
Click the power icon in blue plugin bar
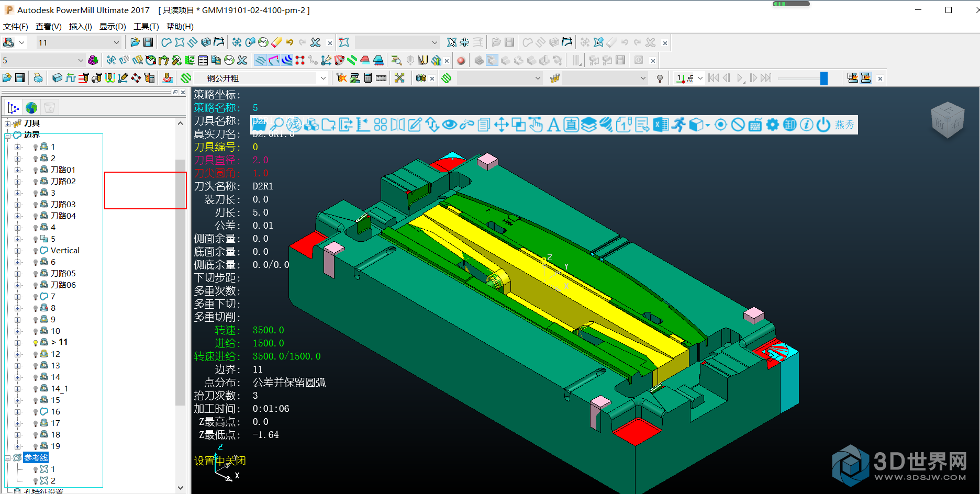point(823,125)
